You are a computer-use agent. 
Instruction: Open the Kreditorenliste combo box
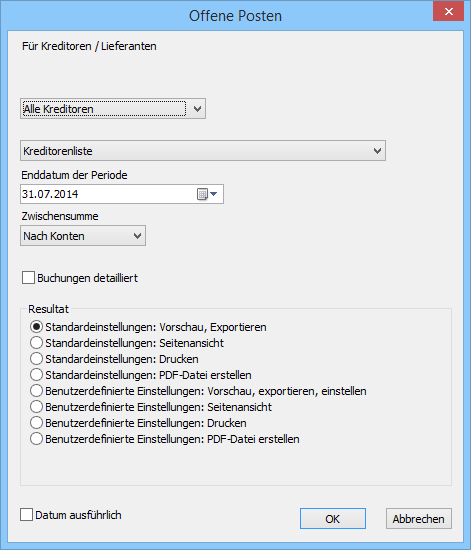[x=203, y=151]
